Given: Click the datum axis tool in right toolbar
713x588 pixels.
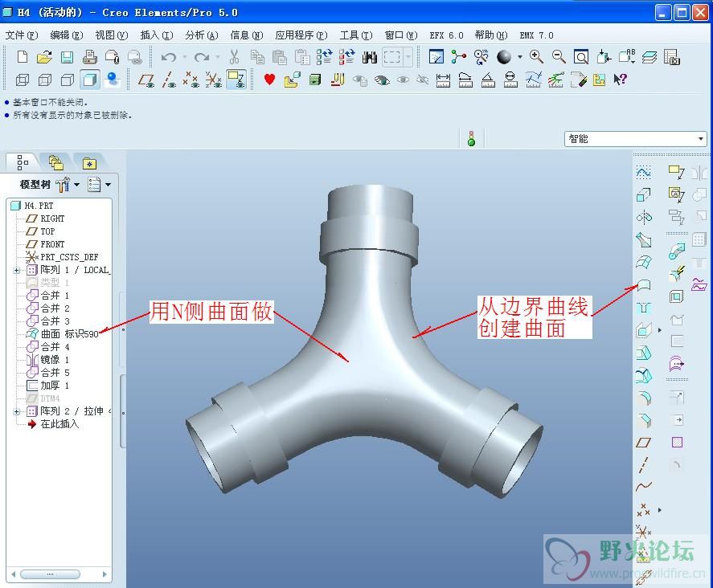Looking at the screenshot, I should click(x=644, y=464).
